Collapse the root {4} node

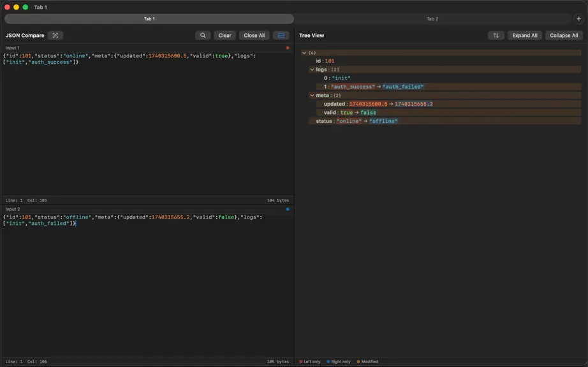tap(304, 53)
